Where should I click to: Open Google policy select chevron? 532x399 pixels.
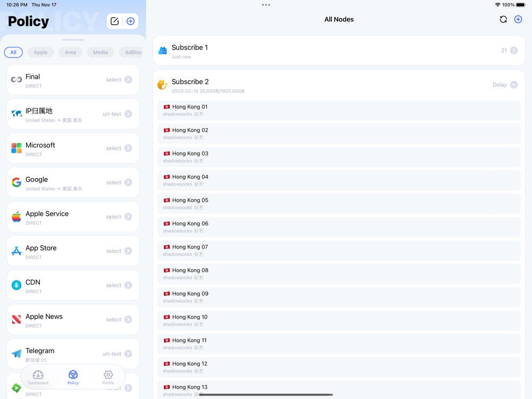[128, 182]
